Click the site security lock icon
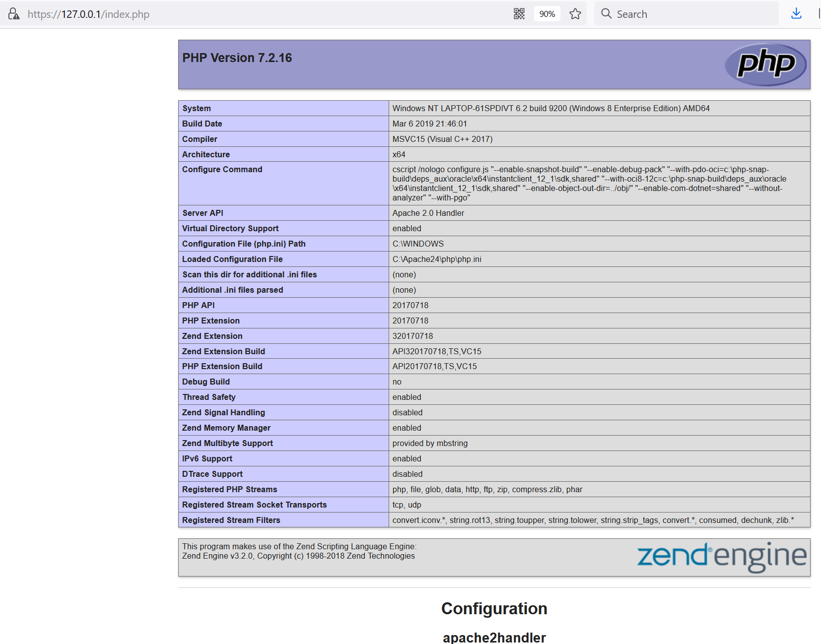 click(x=14, y=14)
